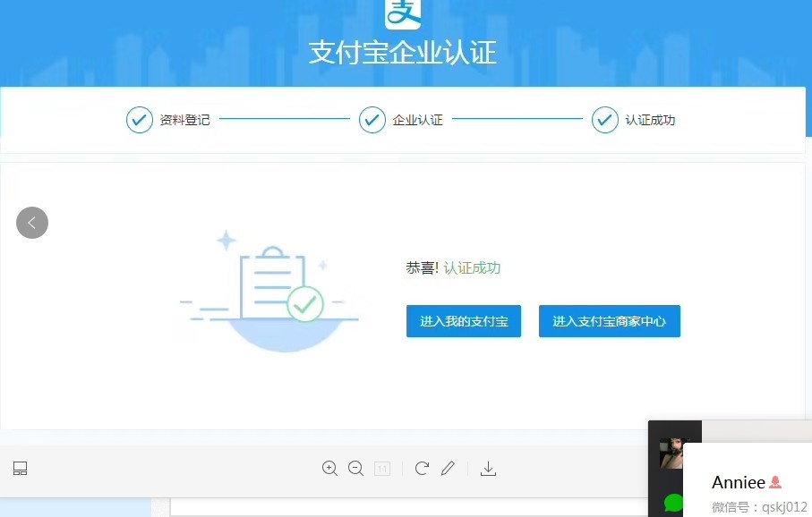
Task: Open the thumbnail layout view icon
Action: (20, 469)
